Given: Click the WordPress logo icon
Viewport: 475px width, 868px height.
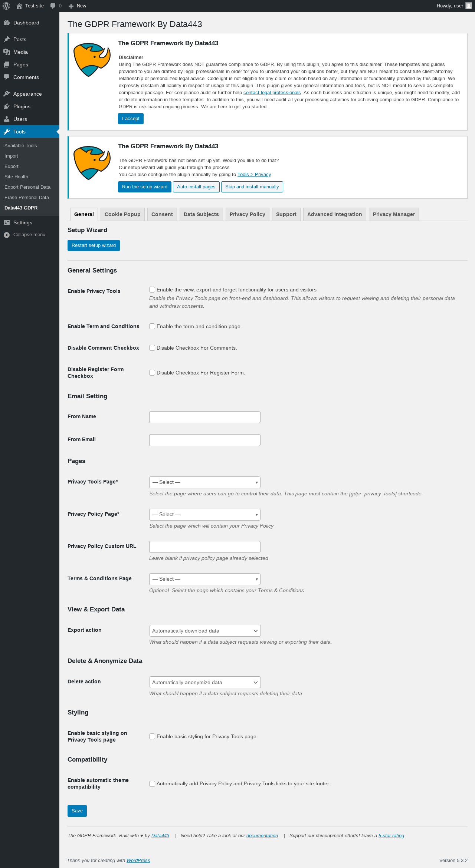Looking at the screenshot, I should pyautogui.click(x=6, y=6).
